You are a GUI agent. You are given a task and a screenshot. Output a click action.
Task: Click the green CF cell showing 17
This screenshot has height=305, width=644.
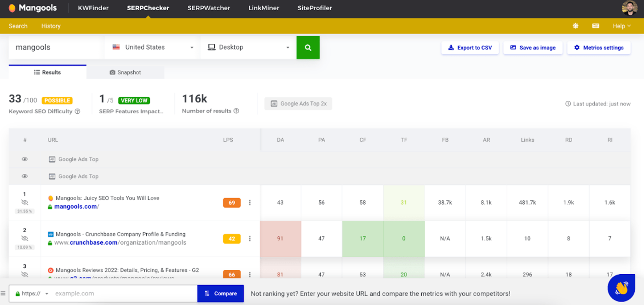[x=363, y=239]
